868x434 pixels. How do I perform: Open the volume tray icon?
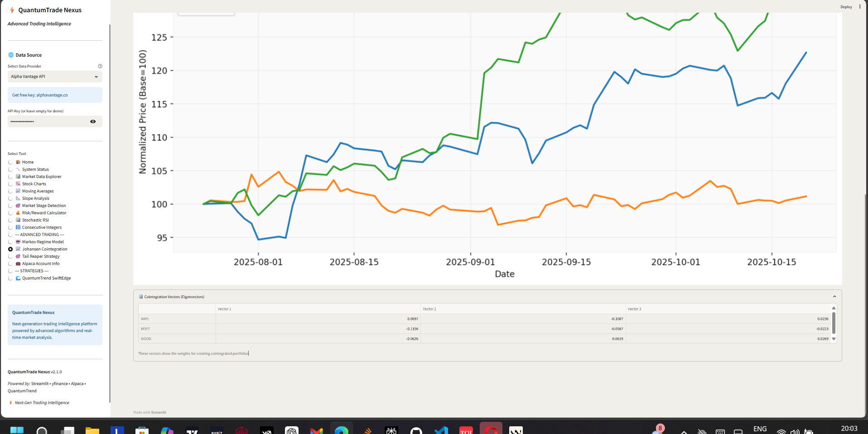click(x=795, y=431)
